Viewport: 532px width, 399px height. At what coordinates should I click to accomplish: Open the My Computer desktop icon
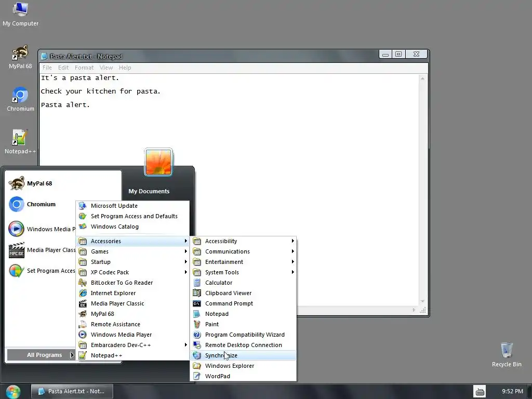20,14
